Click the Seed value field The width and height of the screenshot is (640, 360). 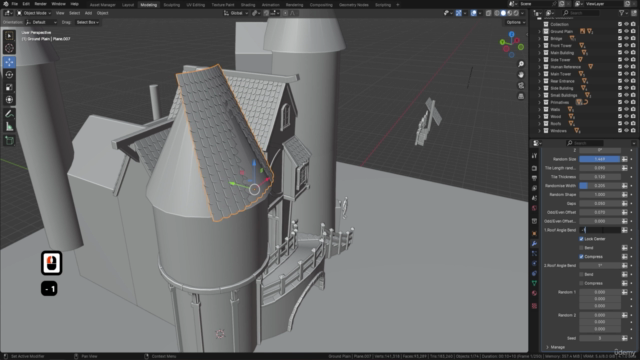600,338
